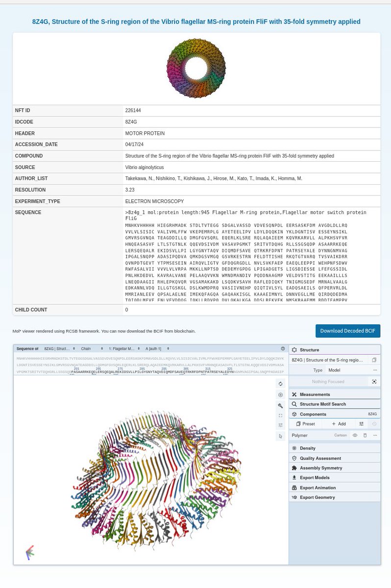
Task: Click the EXPERIMENT_TYPE value ELECTRON MICROSCOPY
Action: tap(154, 201)
